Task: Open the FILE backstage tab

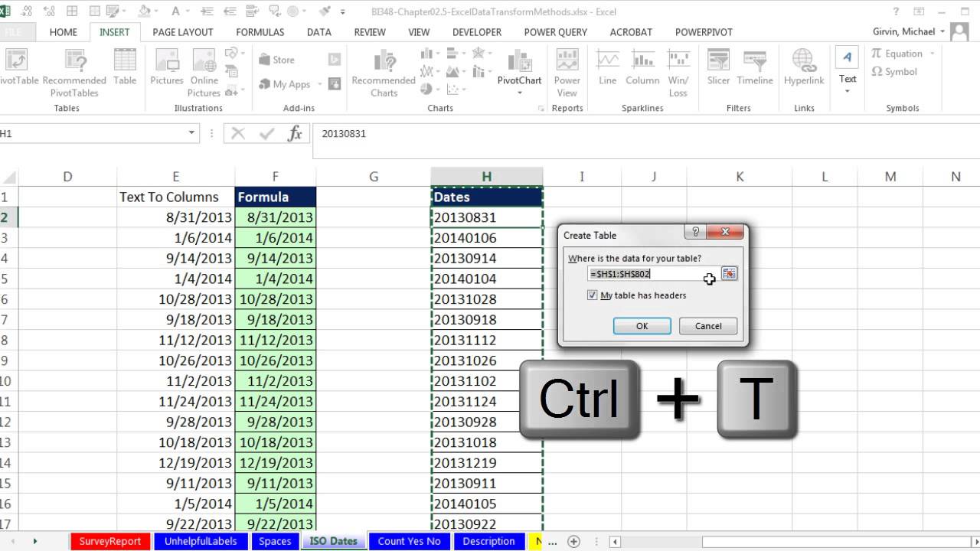Action: tap(13, 32)
